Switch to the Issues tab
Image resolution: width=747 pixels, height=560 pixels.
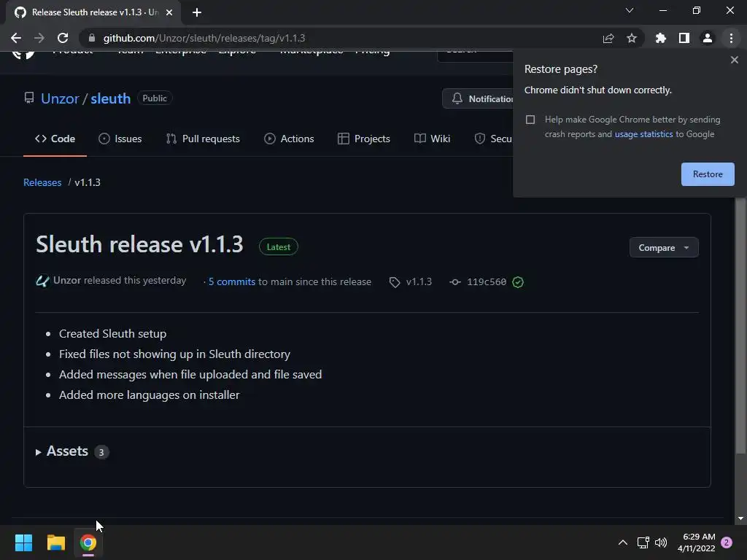click(x=120, y=139)
